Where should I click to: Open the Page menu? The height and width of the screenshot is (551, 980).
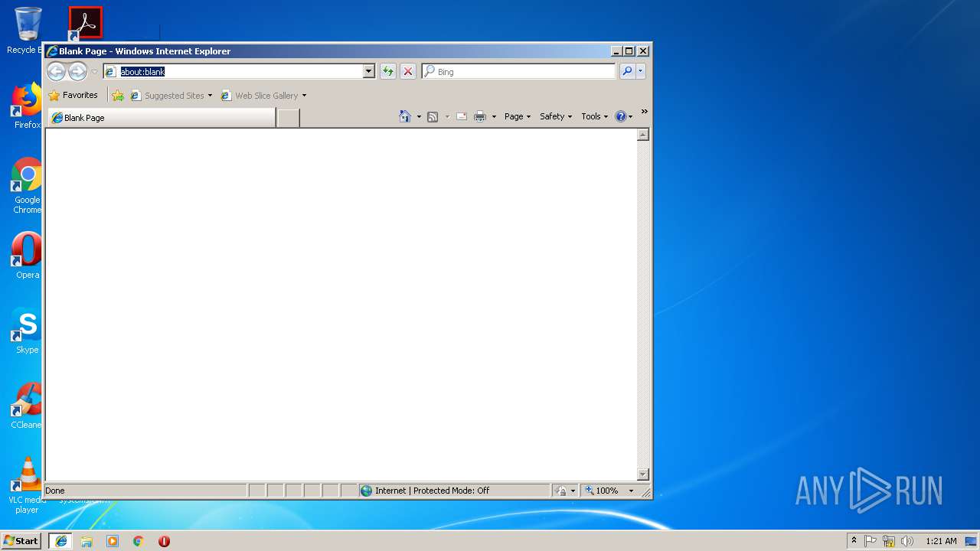click(x=518, y=116)
